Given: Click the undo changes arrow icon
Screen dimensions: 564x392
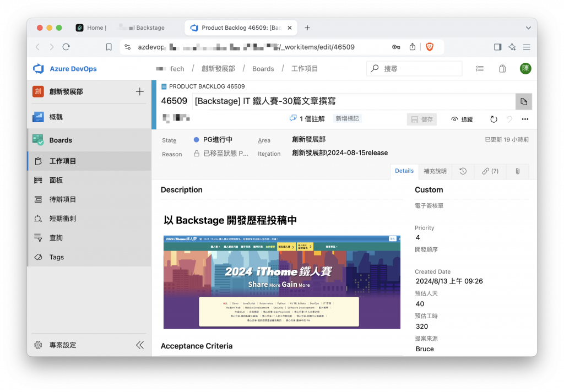Looking at the screenshot, I should 509,119.
